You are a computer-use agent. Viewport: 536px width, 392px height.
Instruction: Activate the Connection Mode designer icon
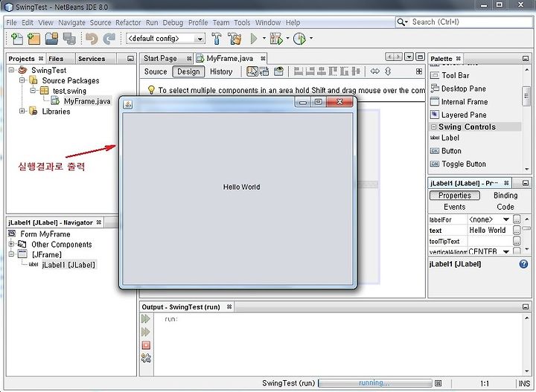264,71
